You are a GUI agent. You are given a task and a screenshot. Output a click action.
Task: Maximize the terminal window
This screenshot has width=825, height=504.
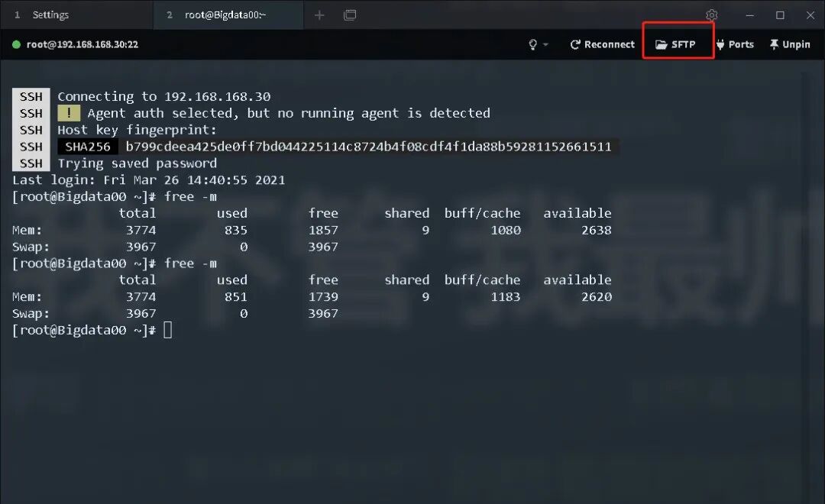[x=780, y=15]
